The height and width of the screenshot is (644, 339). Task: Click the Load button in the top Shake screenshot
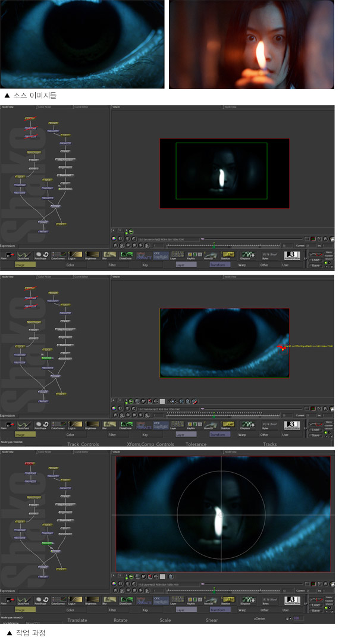point(316,260)
